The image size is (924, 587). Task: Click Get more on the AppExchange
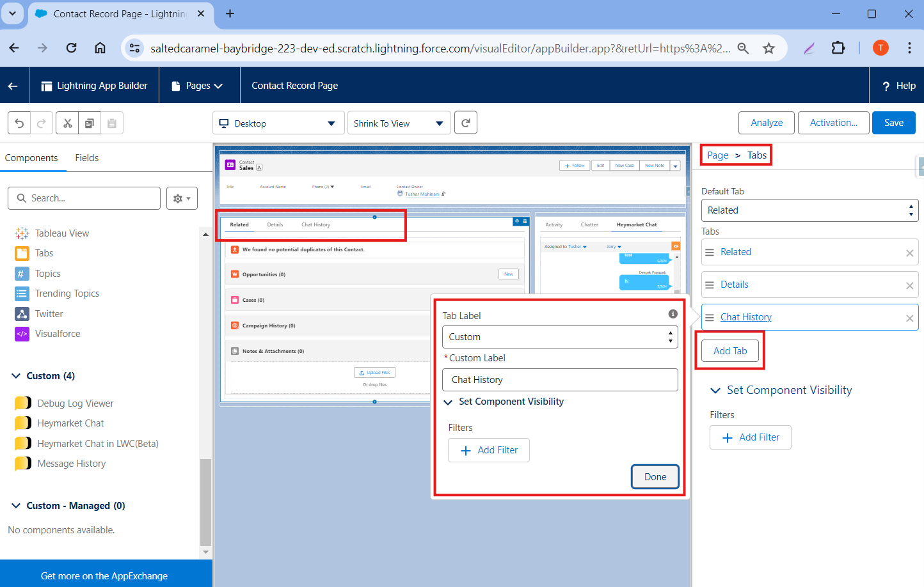tap(105, 576)
